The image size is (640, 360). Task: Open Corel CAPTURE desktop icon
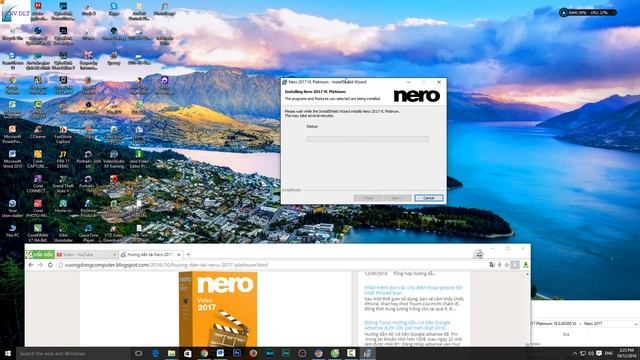point(38,159)
